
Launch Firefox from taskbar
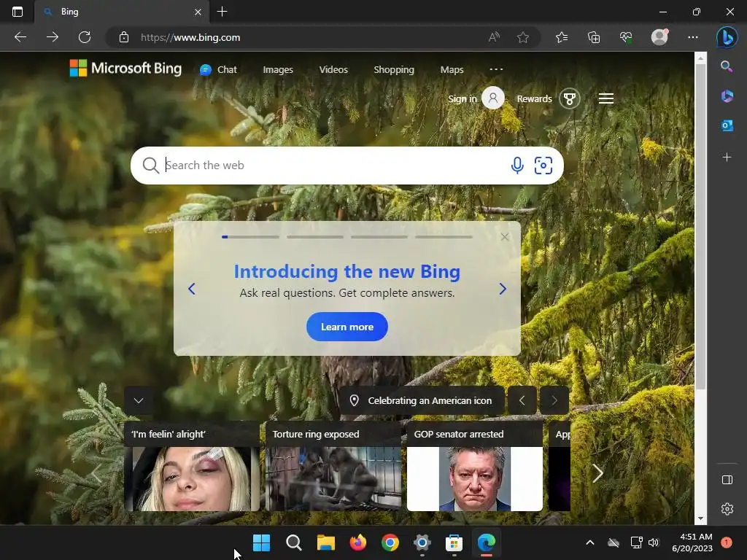coord(357,542)
